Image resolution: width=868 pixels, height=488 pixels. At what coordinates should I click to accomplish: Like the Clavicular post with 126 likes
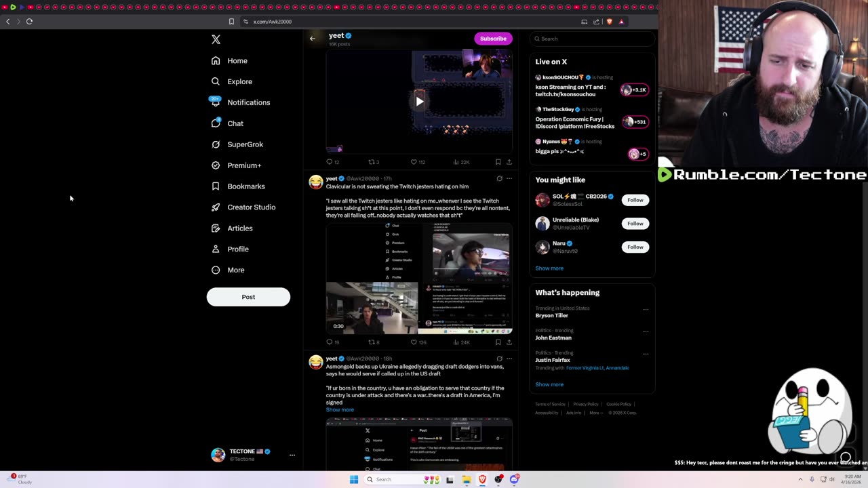tap(418, 342)
